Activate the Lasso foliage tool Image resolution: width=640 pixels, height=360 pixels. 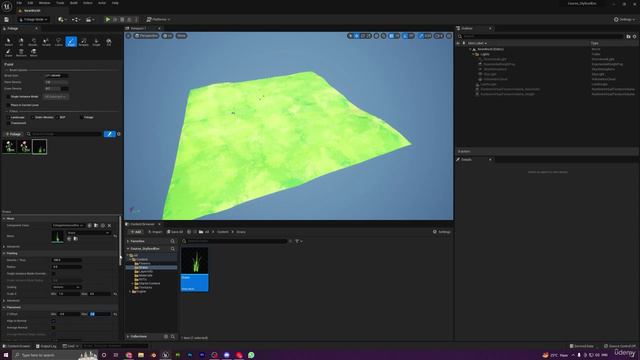pos(58,42)
